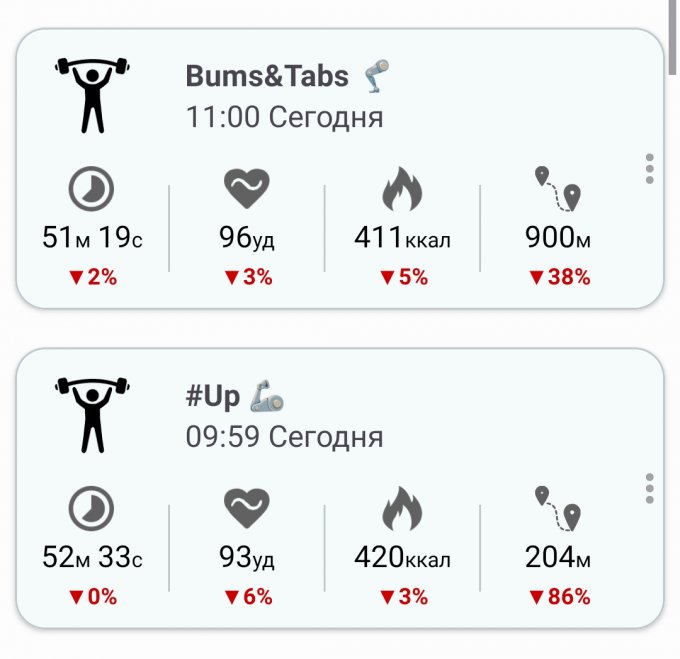Click the ▼38% distance change indicator
Screen dimensions: 680x659
[x=558, y=277]
